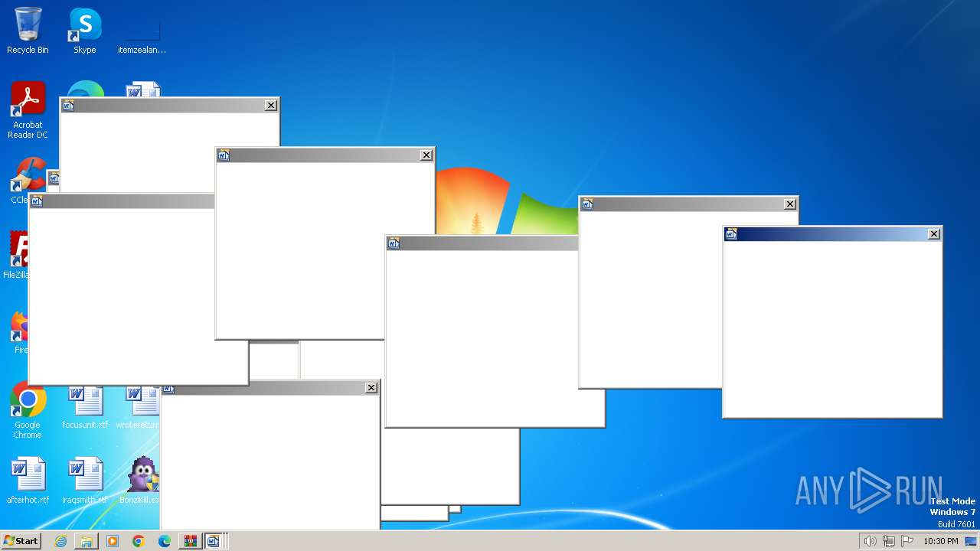Click the 10:30 PM system clock
The image size is (980, 551).
941,541
